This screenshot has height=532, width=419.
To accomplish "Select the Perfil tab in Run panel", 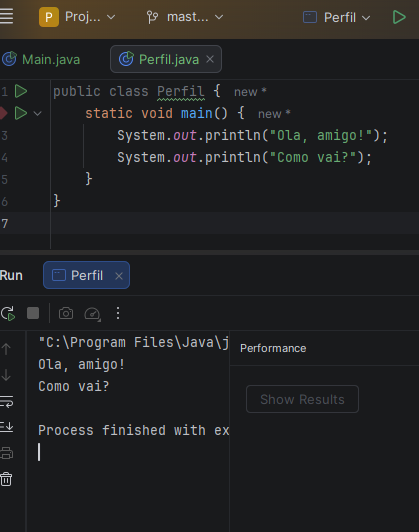I will pos(86,275).
